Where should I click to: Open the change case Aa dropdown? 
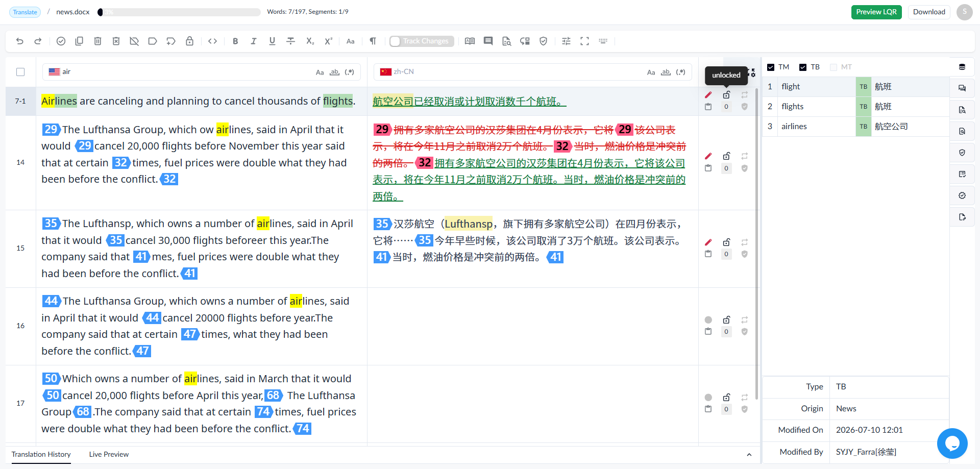coord(350,41)
